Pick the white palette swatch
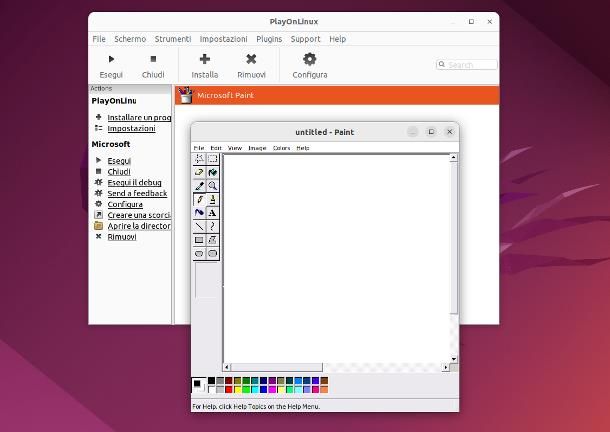The height and width of the screenshot is (432, 610). click(x=211, y=389)
